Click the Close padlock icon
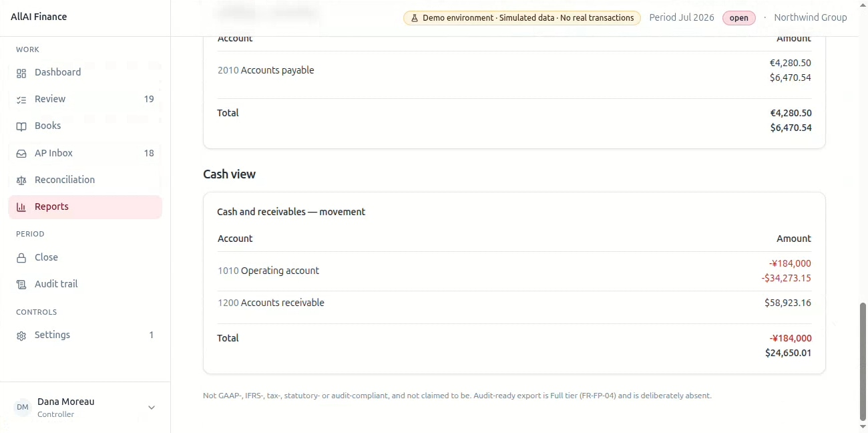 coord(21,258)
